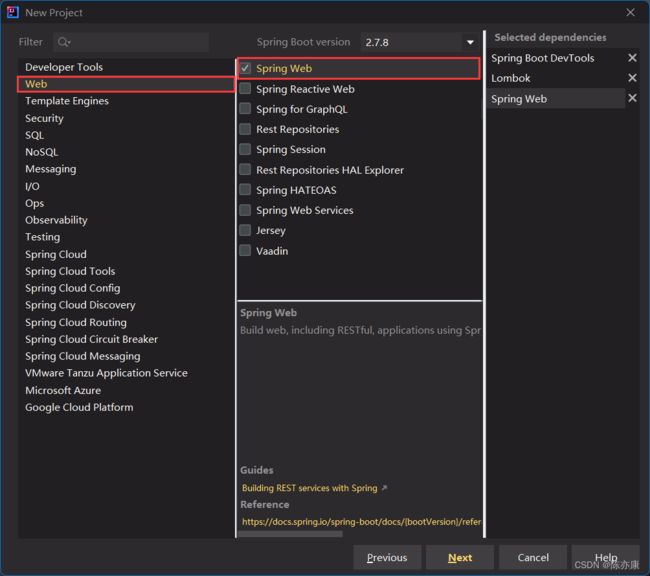Choose the Microsoft Azure category
The width and height of the screenshot is (650, 576).
coord(126,390)
